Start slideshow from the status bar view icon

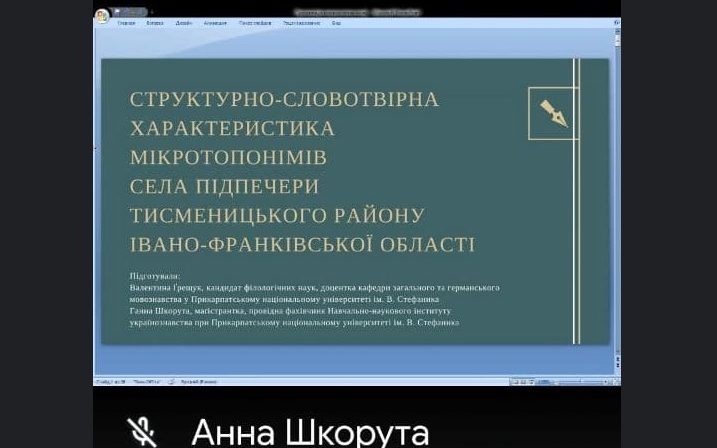(x=531, y=382)
